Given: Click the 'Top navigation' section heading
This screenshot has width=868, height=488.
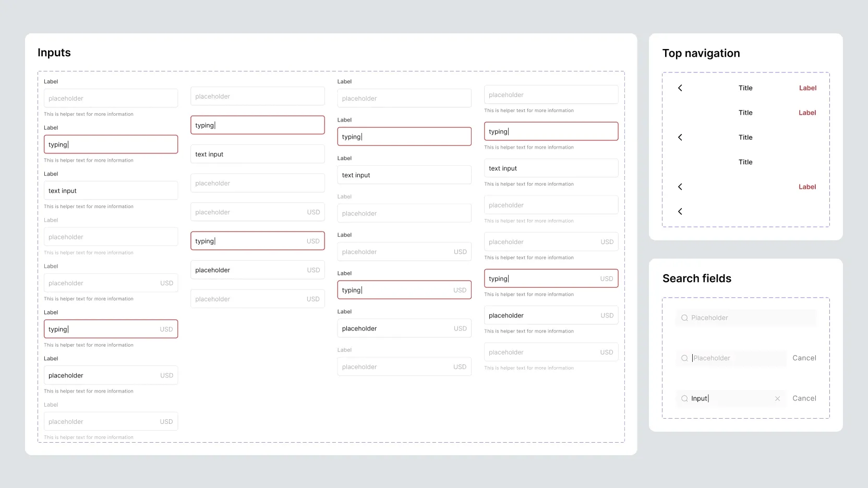Looking at the screenshot, I should click(x=701, y=53).
